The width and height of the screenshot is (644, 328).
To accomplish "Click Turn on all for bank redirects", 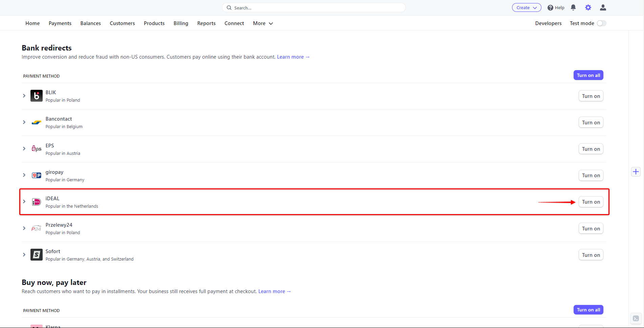I will 588,75.
